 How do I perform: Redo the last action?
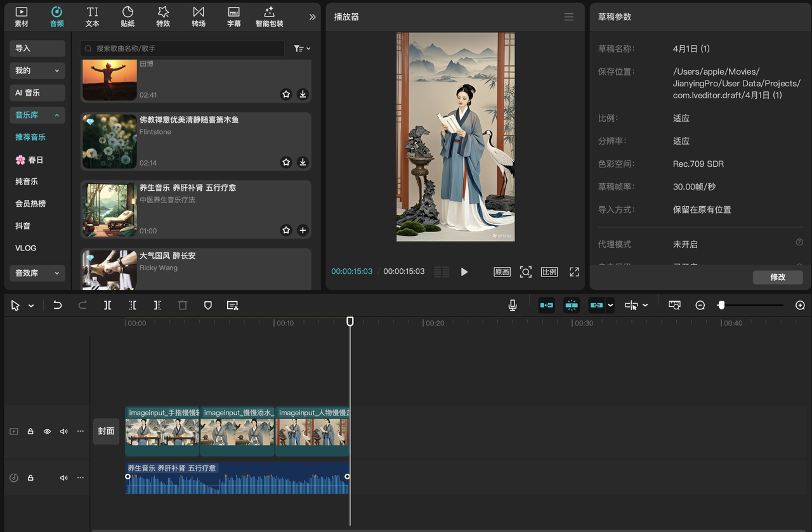coord(82,305)
